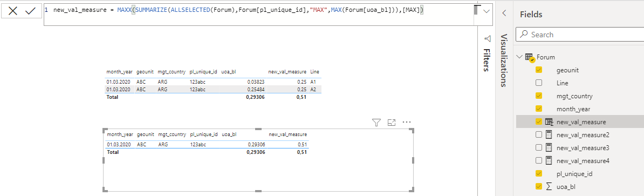Select the mgt_country field name
This screenshot has height=196, width=644.
(574, 96)
